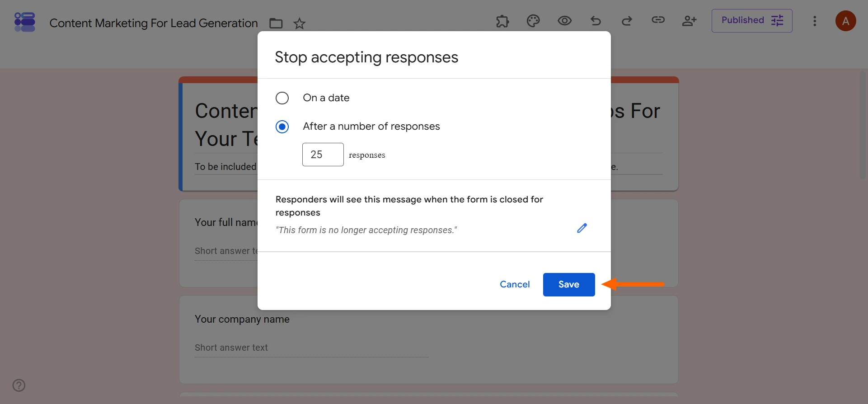868x404 pixels.
Task: Open the three-dot more options menu
Action: 815,21
